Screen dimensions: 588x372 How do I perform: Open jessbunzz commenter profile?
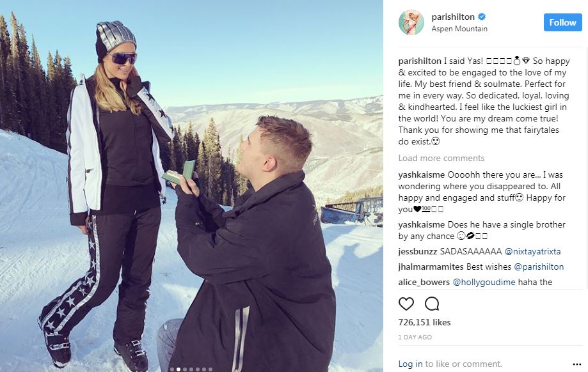click(418, 251)
